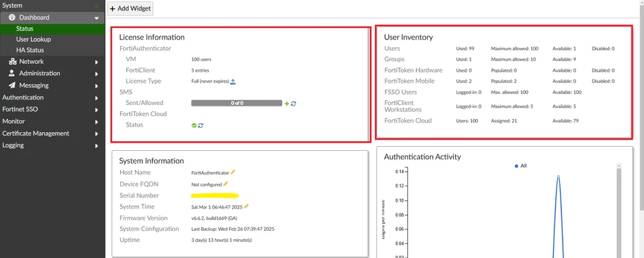Click the plus icon on Add Widget
Screen dimensions: 644x258
pos(113,8)
